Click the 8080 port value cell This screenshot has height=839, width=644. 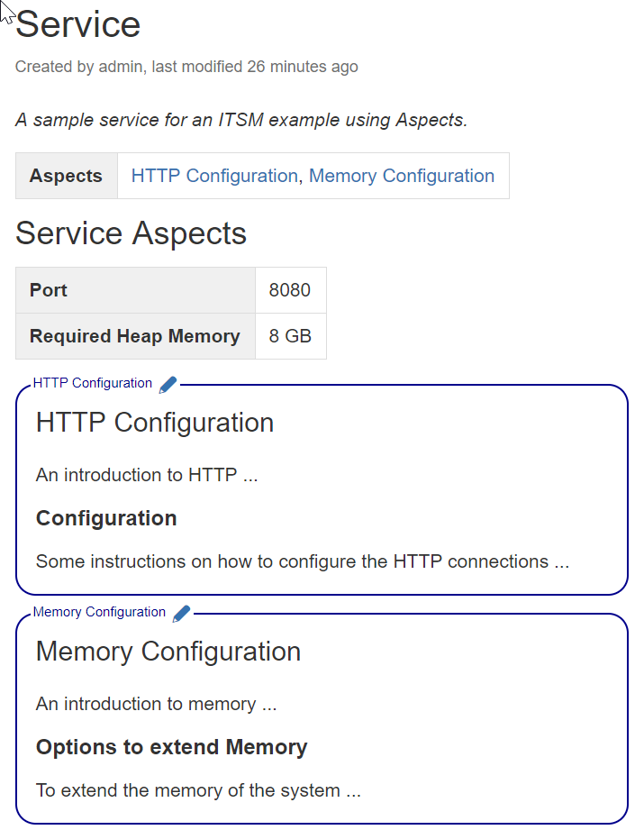(290, 290)
